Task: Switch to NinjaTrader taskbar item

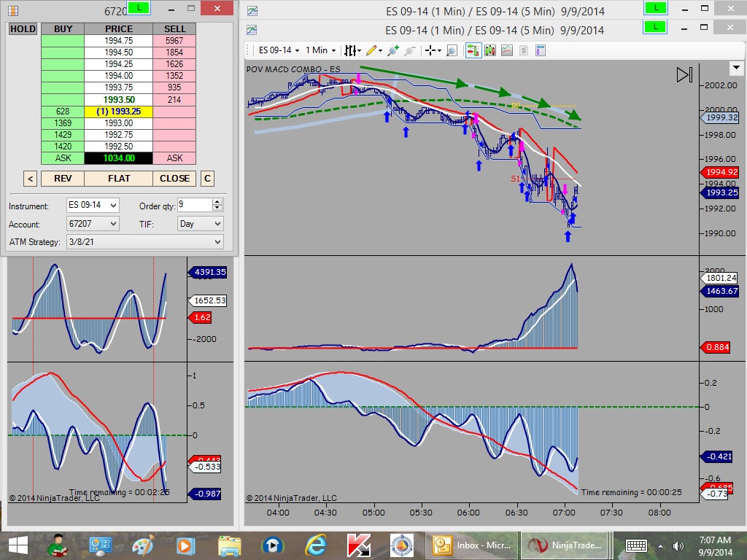Action: tap(566, 545)
